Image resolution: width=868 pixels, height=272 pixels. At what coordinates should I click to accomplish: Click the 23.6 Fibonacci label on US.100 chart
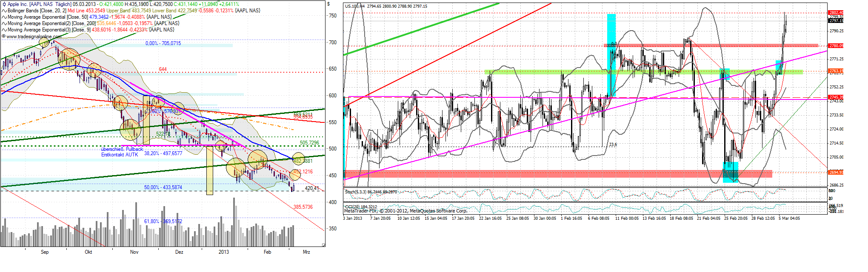point(613,144)
